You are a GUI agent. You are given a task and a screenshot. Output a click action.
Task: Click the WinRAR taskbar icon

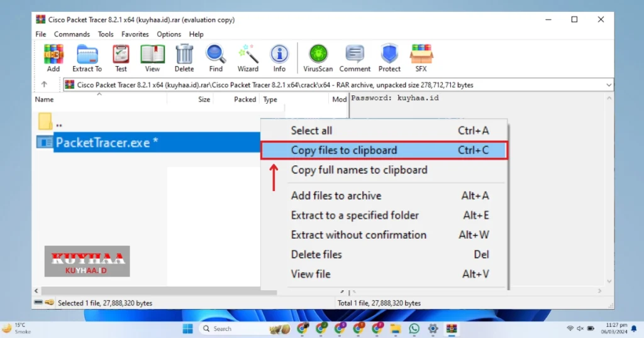452,329
